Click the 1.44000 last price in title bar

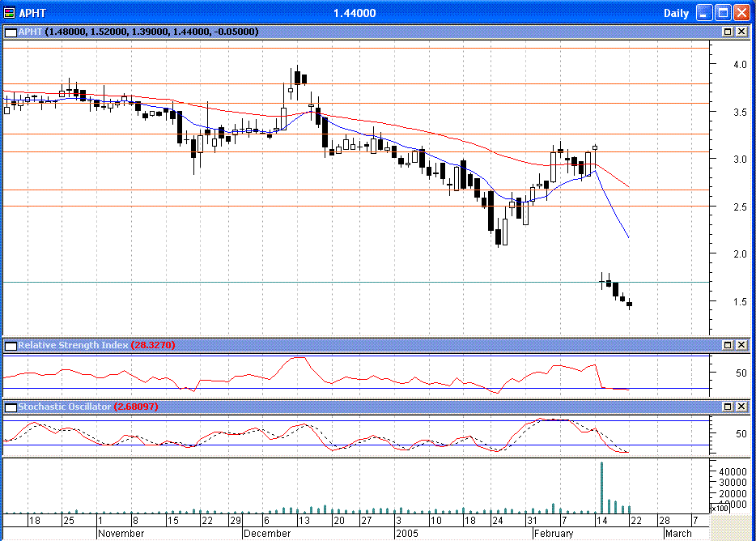[x=355, y=13]
